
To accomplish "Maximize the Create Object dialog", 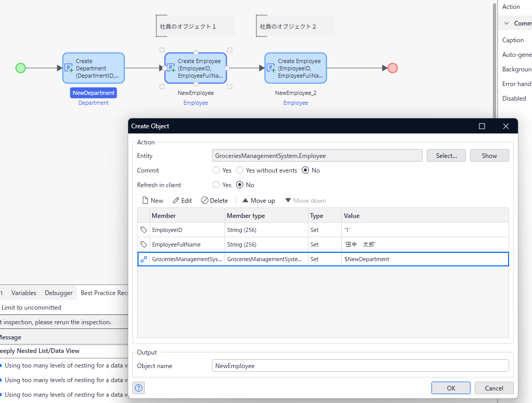I will coord(482,126).
